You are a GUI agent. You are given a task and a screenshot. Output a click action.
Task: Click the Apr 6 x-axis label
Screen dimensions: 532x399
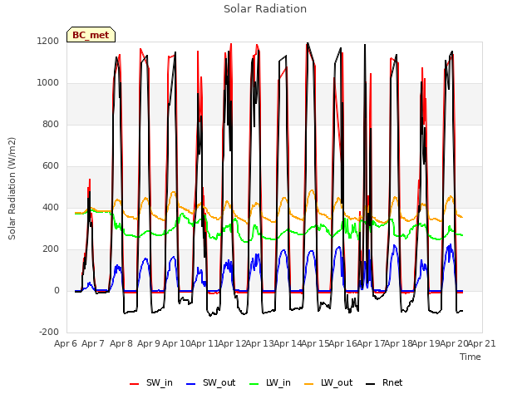(x=66, y=343)
